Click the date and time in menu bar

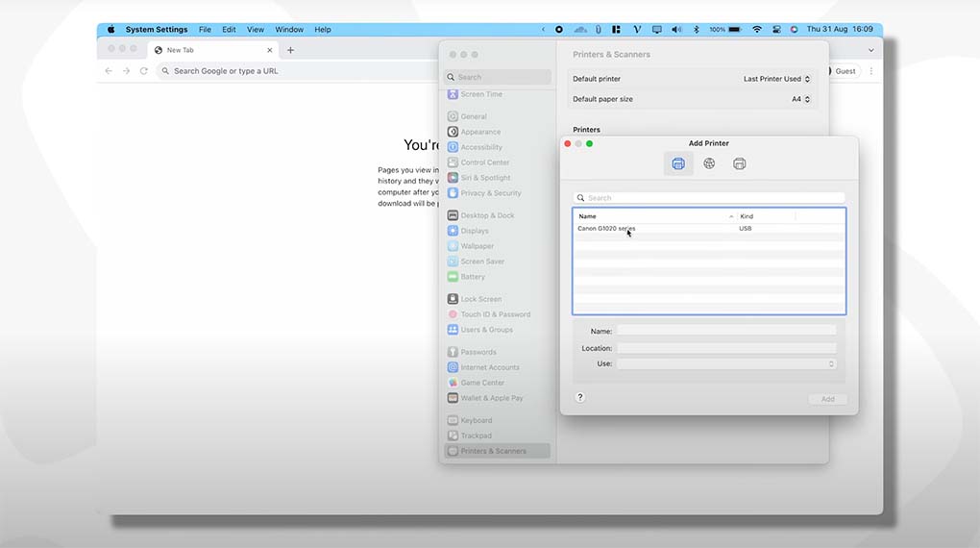pyautogui.click(x=840, y=30)
